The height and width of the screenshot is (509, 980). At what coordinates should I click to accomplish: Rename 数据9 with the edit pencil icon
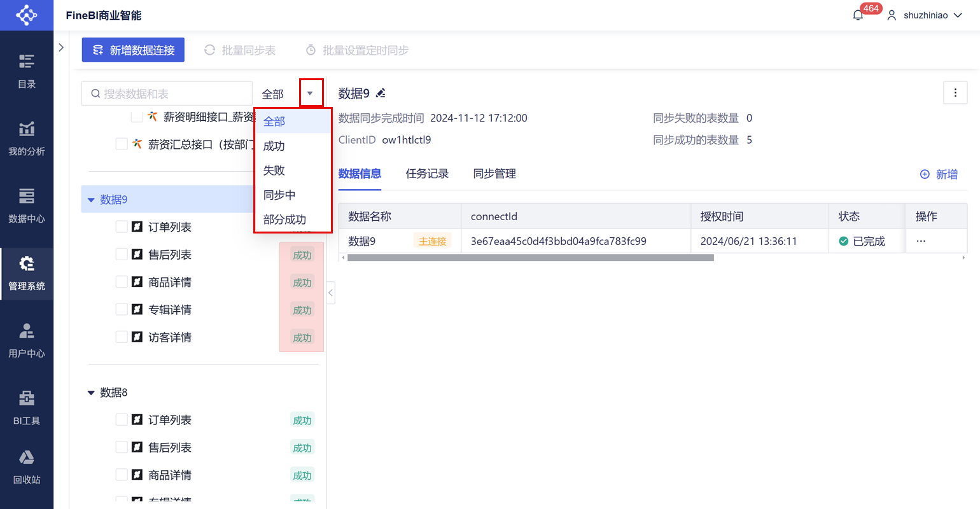(x=381, y=94)
